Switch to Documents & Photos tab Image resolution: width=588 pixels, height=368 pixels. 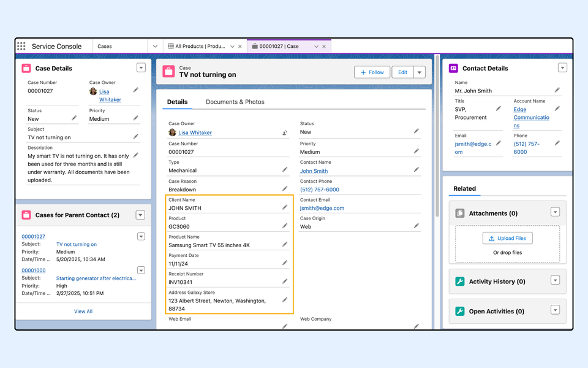tap(235, 102)
